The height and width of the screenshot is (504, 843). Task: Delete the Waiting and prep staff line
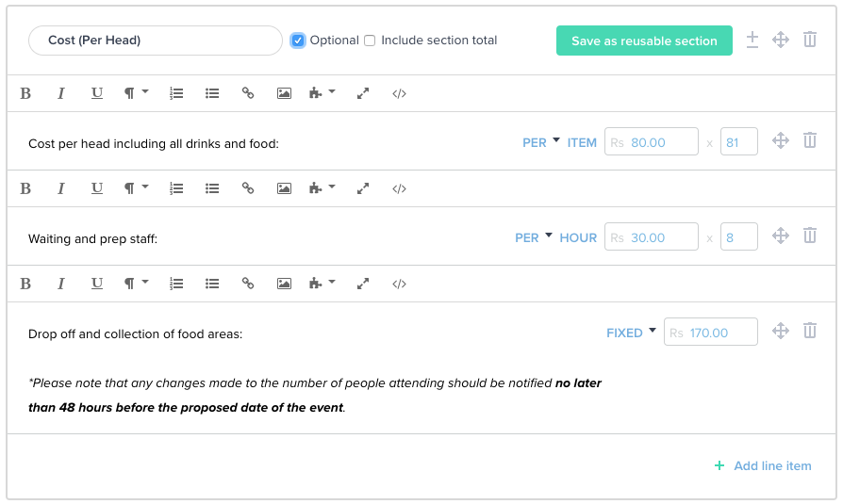pyautogui.click(x=809, y=236)
